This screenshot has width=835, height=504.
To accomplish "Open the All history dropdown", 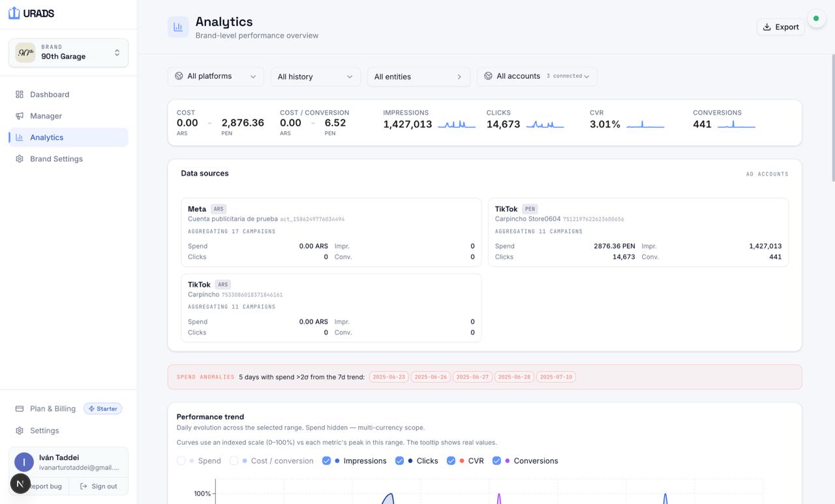I will pyautogui.click(x=315, y=76).
